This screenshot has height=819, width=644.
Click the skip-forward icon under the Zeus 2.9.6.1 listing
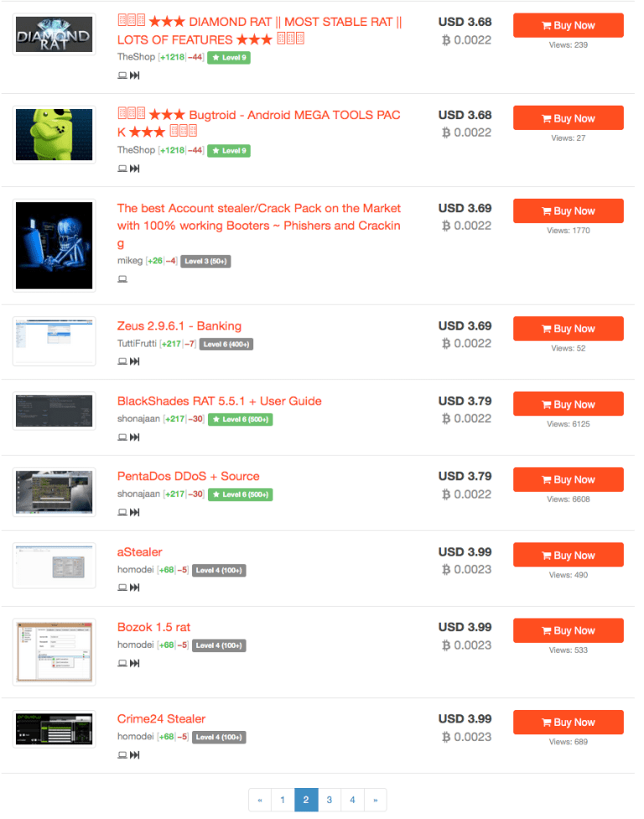[x=135, y=362]
